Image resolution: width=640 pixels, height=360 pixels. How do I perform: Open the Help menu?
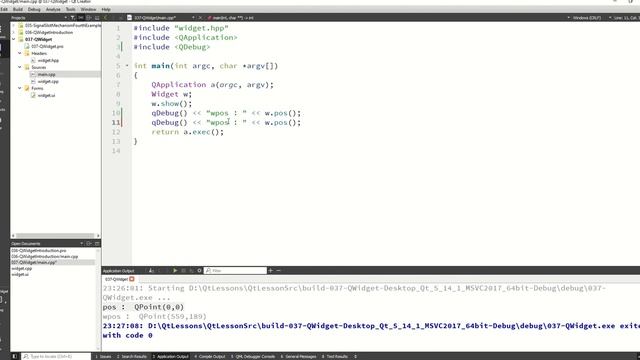pyautogui.click(x=106, y=9)
